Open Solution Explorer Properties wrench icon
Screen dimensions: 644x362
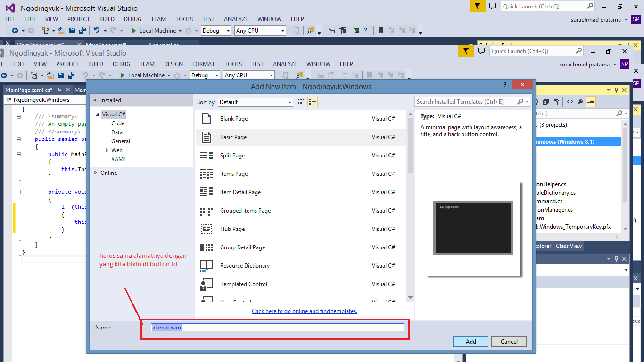click(x=580, y=101)
